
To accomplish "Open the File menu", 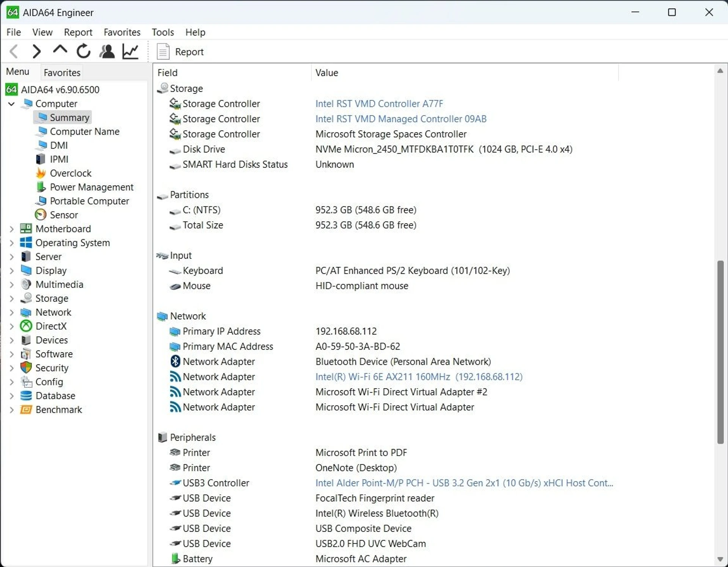I will point(14,32).
